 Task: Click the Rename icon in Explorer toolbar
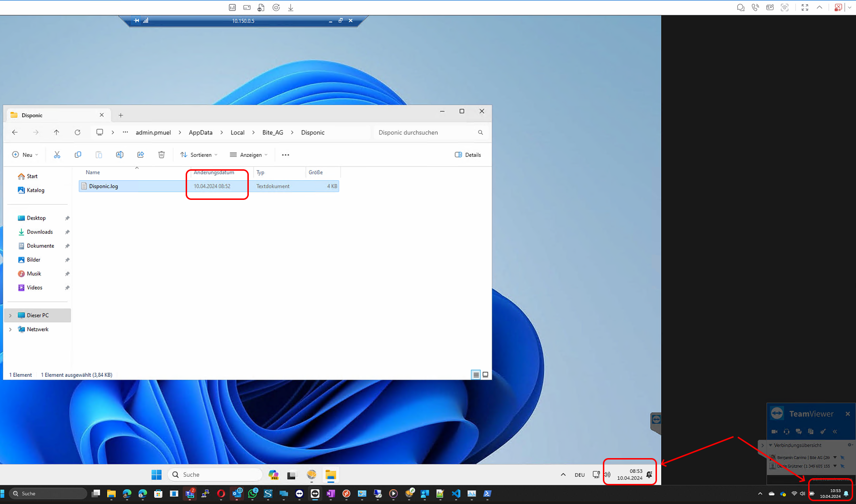coord(120,154)
